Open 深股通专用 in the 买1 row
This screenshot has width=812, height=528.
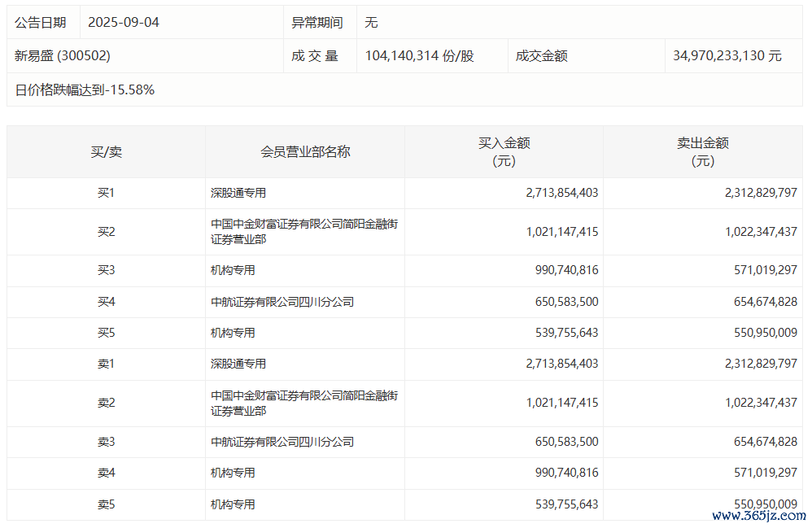coord(238,194)
